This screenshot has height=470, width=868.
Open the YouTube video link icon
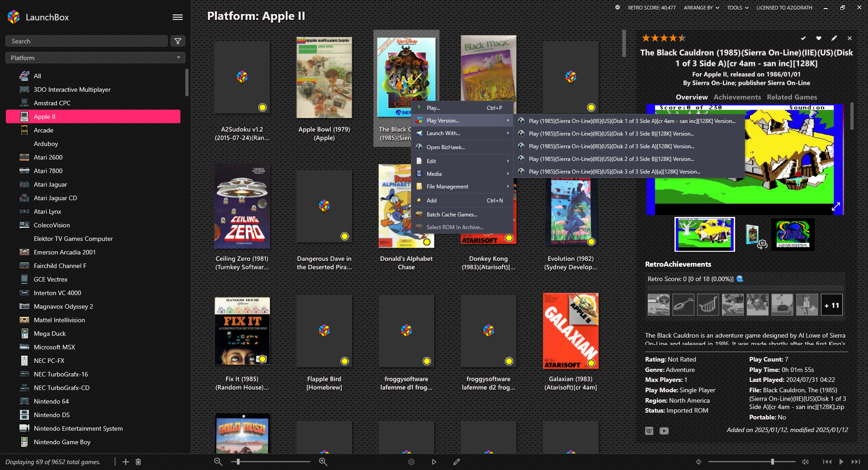[664, 431]
